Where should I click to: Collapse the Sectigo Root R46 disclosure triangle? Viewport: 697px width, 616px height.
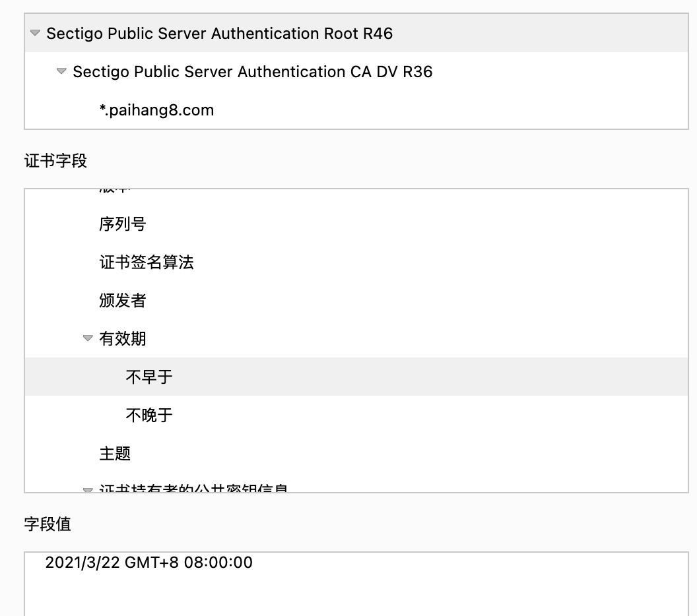tap(36, 33)
